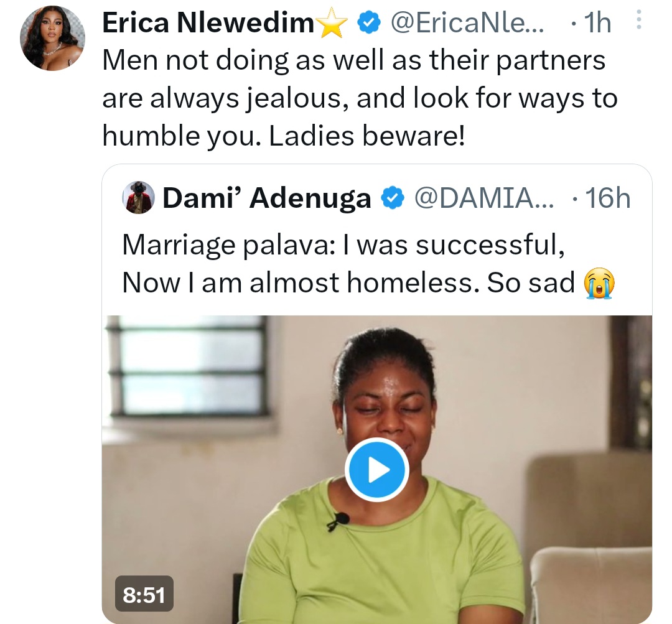672x624 pixels.
Task: Play the embedded video
Action: (378, 470)
